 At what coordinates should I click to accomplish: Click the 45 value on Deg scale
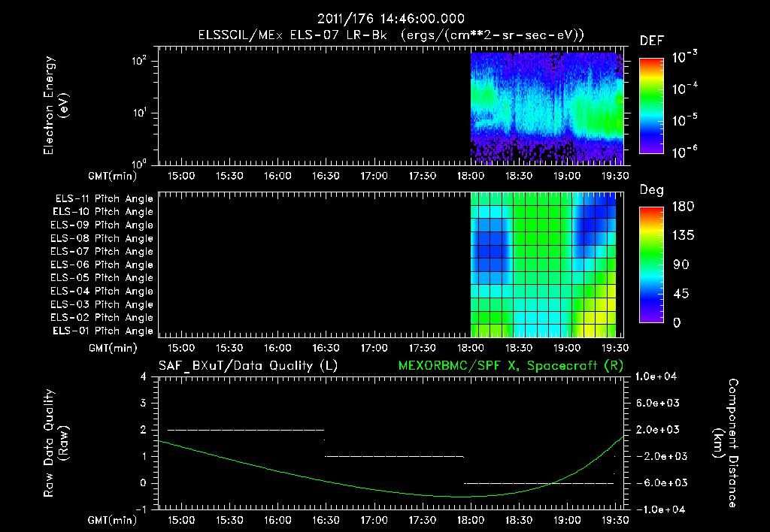pyautogui.click(x=681, y=294)
